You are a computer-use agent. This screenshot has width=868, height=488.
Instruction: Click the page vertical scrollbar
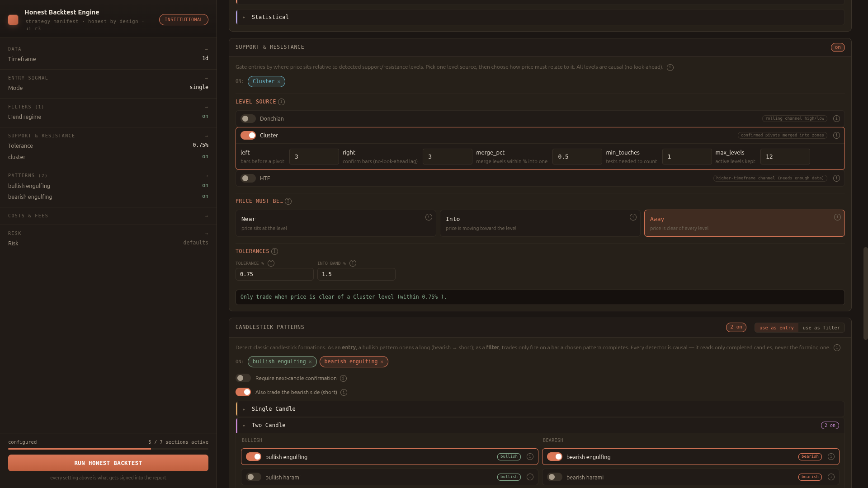click(x=865, y=293)
